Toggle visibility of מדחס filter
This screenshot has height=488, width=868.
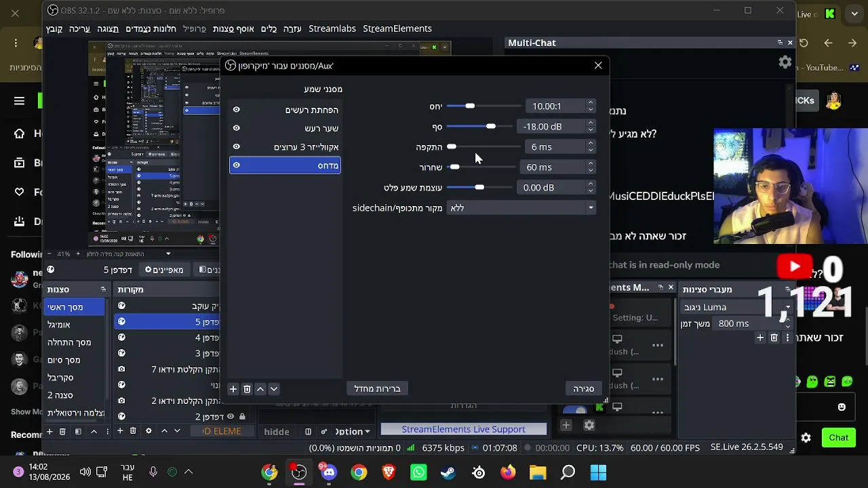click(x=236, y=165)
